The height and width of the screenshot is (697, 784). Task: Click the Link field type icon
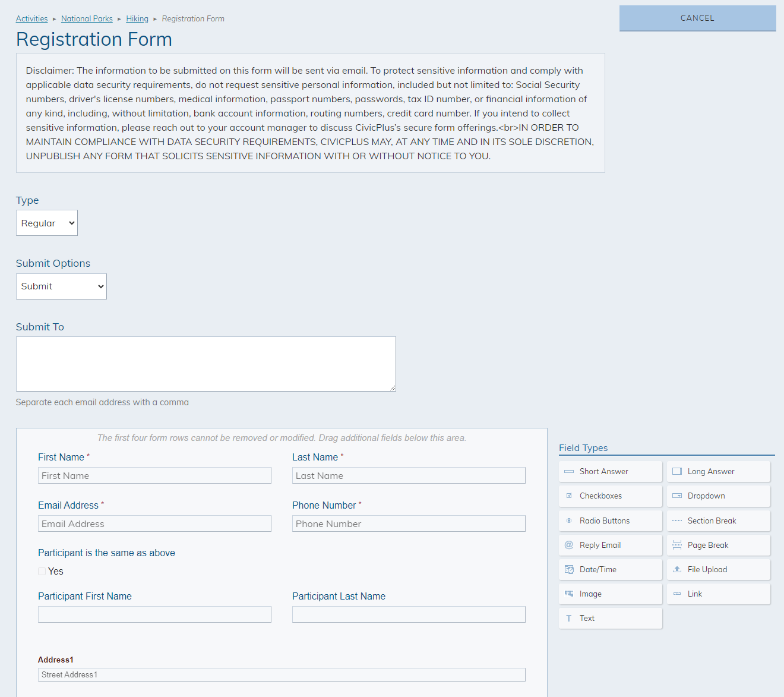point(677,594)
